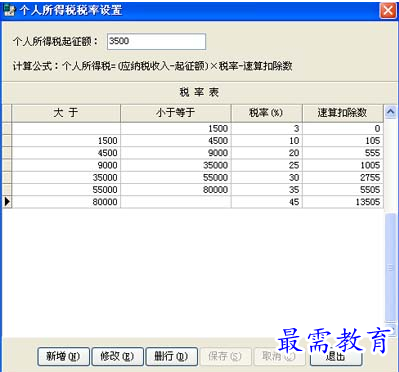399x372 pixels.
Task: Select the tax rate cell 30
Action: click(267, 177)
